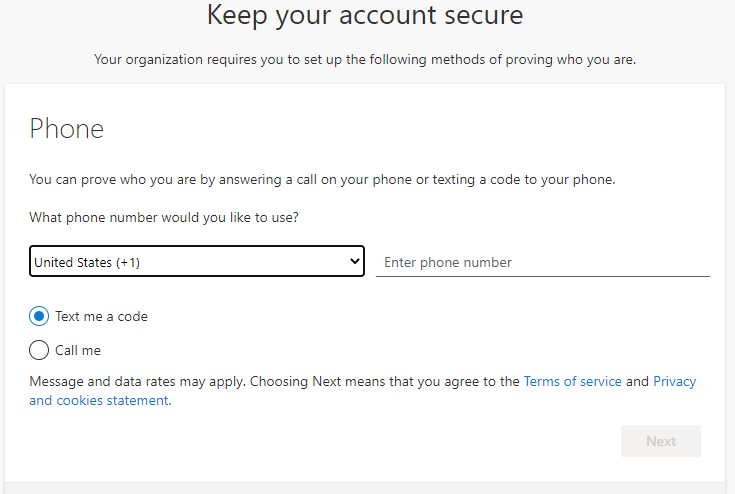735x494 pixels.
Task: Select the "Text me a code" radio button
Action: tap(39, 316)
